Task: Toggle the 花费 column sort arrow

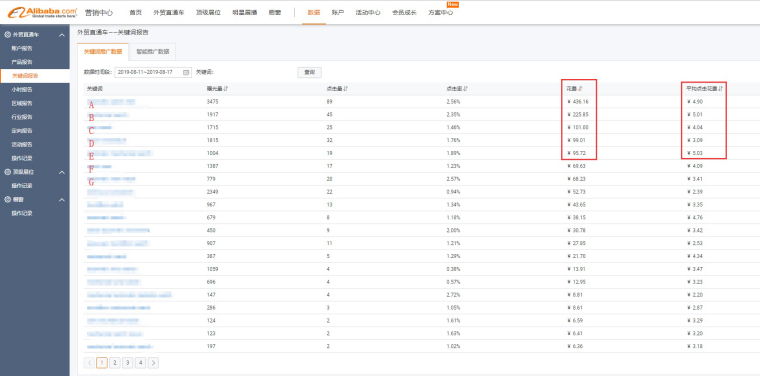Action: click(x=581, y=89)
